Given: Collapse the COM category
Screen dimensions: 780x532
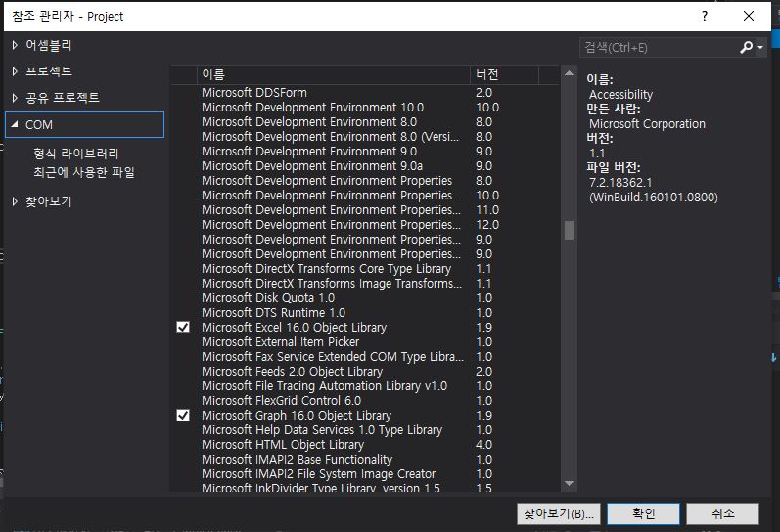Looking at the screenshot, I should [x=15, y=124].
